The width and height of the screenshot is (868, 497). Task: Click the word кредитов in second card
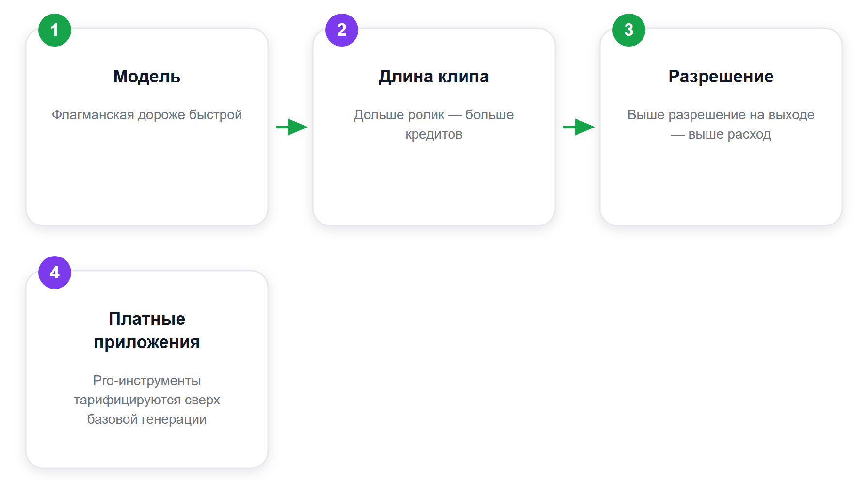(434, 134)
